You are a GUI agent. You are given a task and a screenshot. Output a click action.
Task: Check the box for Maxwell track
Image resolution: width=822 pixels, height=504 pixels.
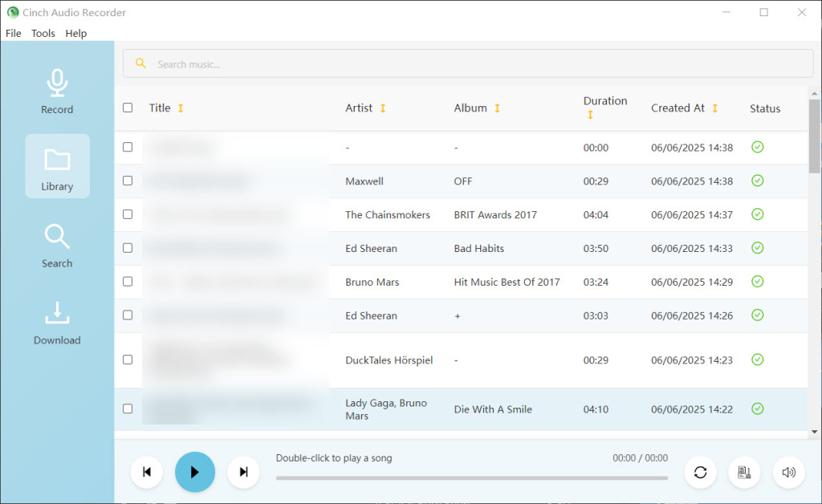coord(128,181)
